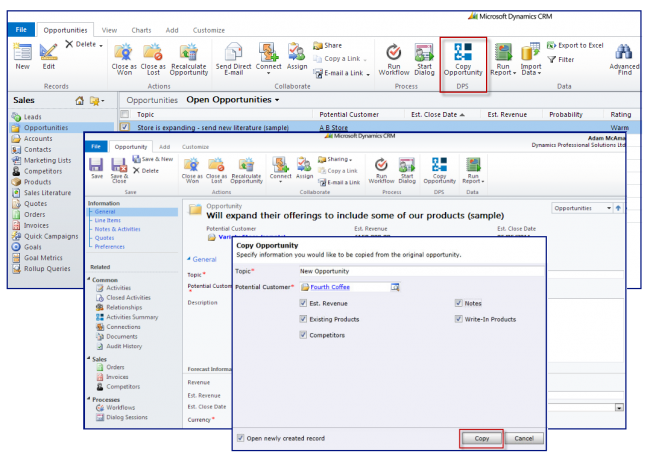Click Save & New in Opportunity form
Image resolution: width=650 pixels, height=459 pixels.
(153, 159)
